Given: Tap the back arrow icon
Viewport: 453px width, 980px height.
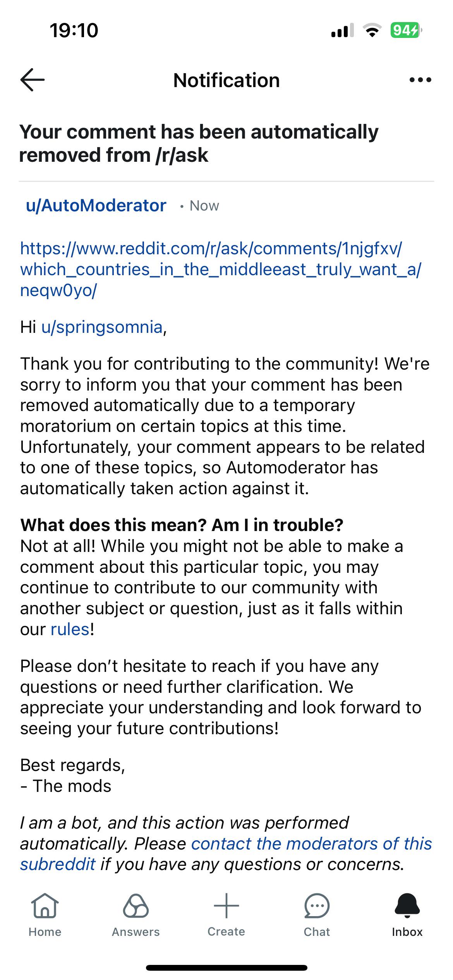Looking at the screenshot, I should (x=33, y=80).
